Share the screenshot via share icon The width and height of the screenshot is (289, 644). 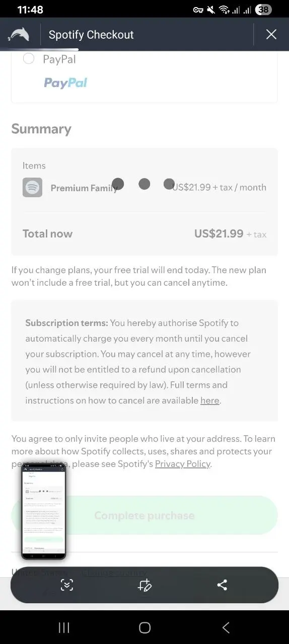pos(222,585)
